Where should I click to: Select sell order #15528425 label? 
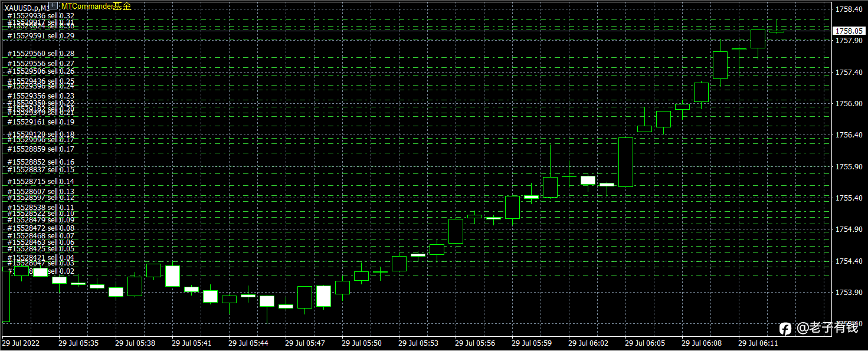click(41, 249)
